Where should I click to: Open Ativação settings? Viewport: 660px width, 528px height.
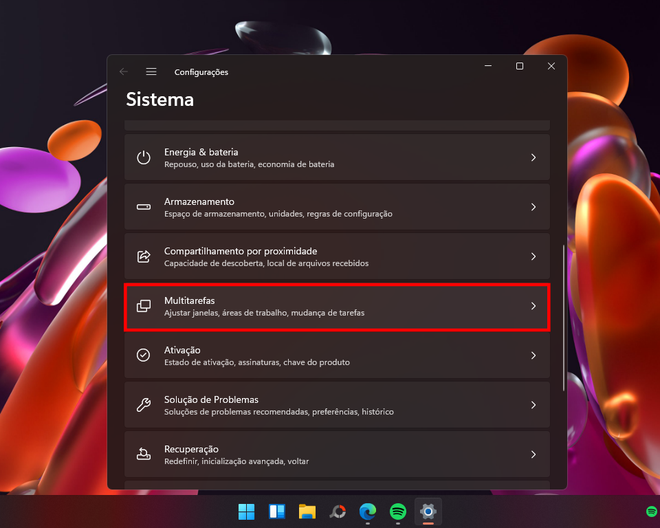tap(337, 355)
